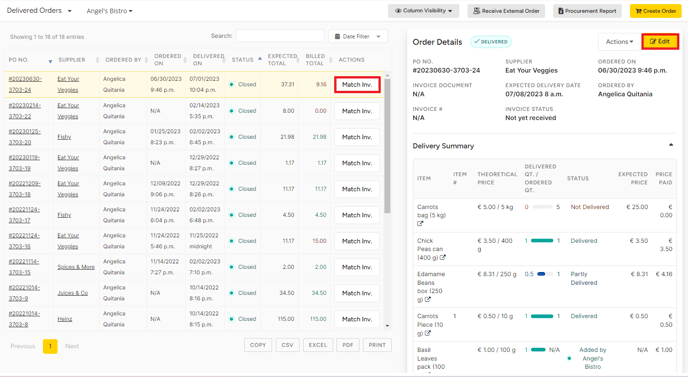Open PO #20230630-3703-24 link

pyautogui.click(x=25, y=84)
